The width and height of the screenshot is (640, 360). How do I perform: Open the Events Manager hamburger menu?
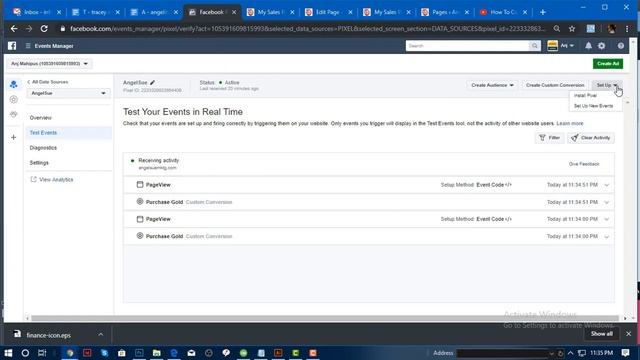28,46
